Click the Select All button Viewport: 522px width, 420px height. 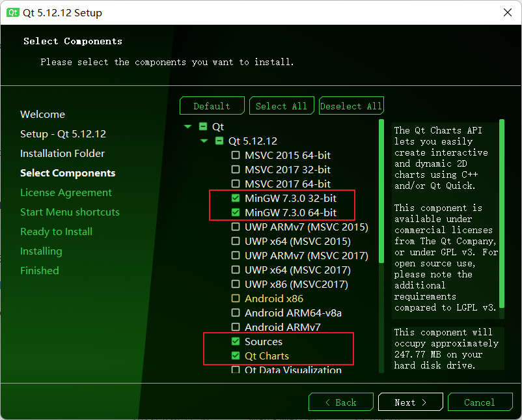pos(281,106)
